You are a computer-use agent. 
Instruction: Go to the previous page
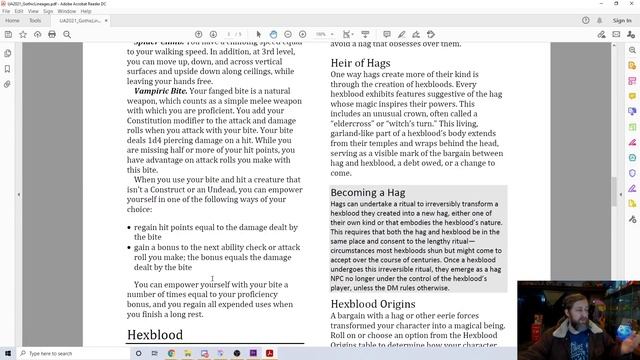tap(198, 34)
